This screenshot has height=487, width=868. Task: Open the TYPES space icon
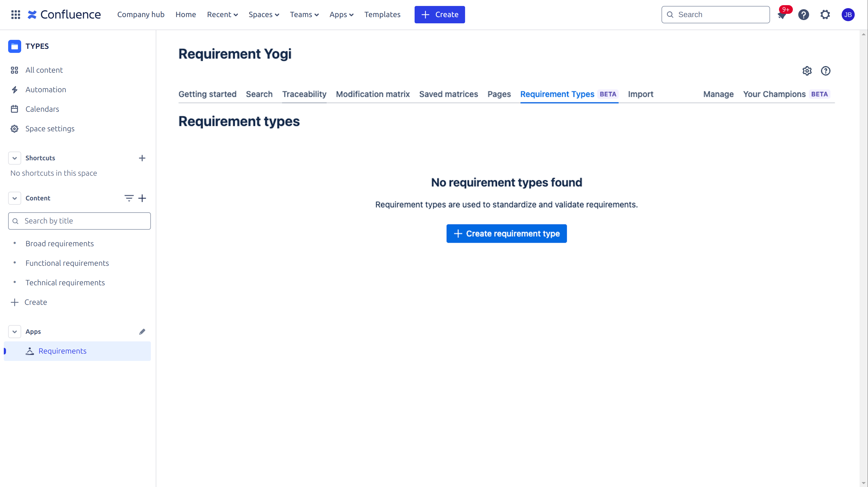click(14, 46)
